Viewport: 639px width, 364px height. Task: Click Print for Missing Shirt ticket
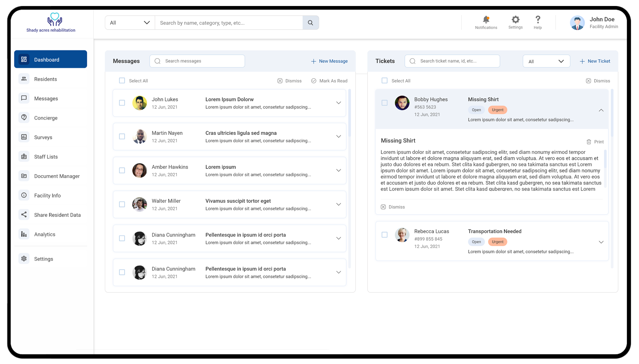pos(595,142)
